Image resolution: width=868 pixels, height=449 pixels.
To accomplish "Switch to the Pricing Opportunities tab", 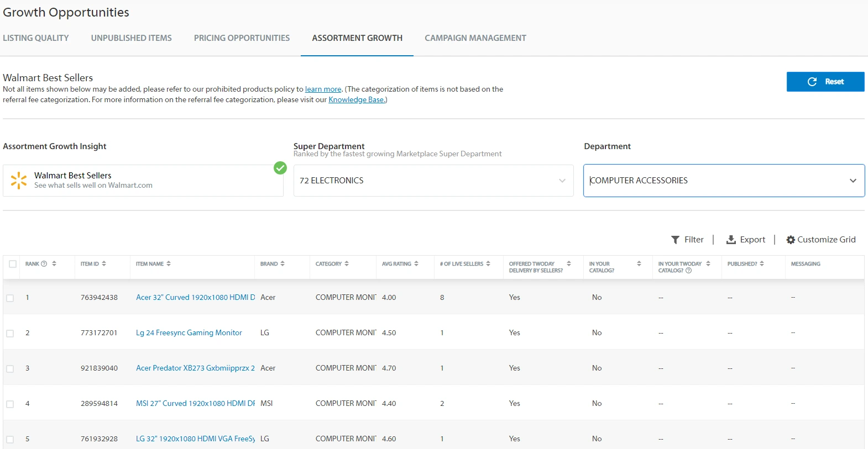I will pyautogui.click(x=242, y=38).
